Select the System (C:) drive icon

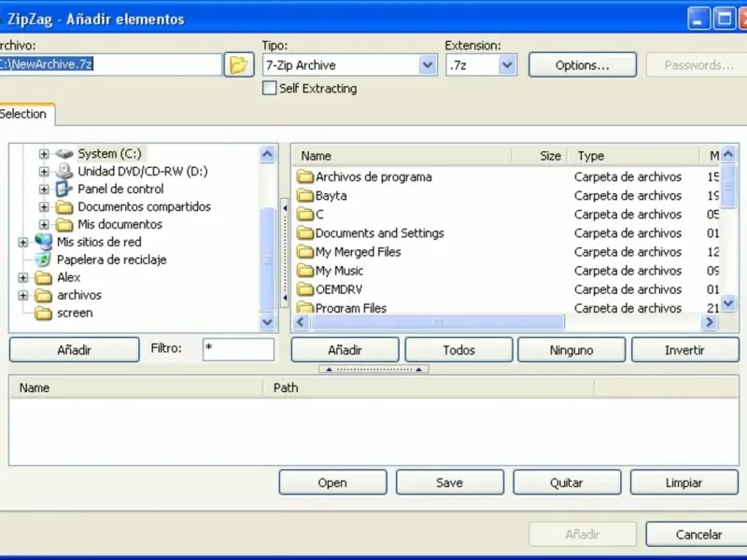click(63, 154)
